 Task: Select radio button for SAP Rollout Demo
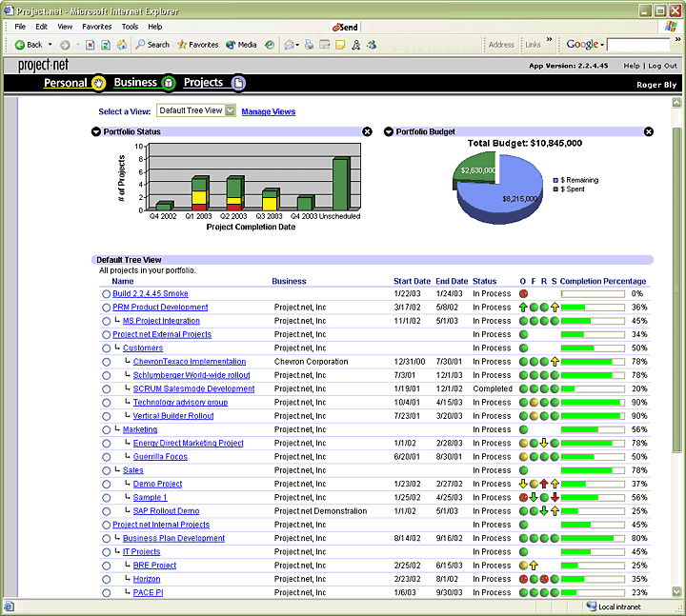click(x=107, y=511)
